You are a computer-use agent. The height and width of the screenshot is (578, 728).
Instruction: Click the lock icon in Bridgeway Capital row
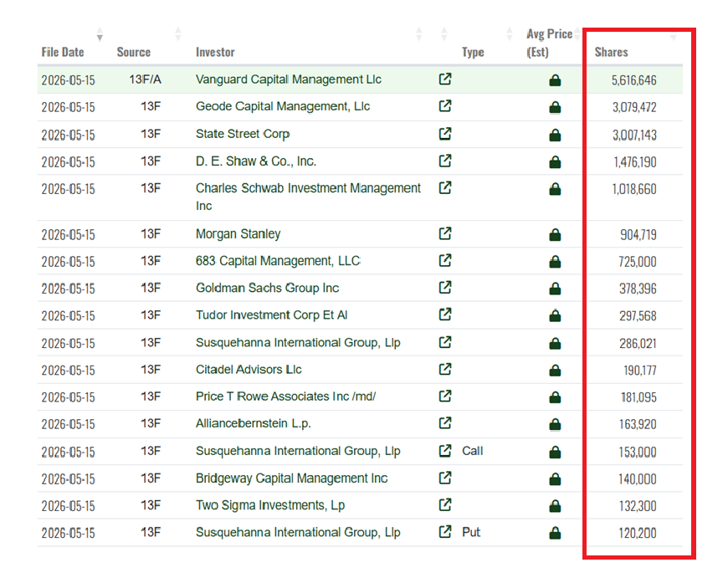pyautogui.click(x=555, y=478)
